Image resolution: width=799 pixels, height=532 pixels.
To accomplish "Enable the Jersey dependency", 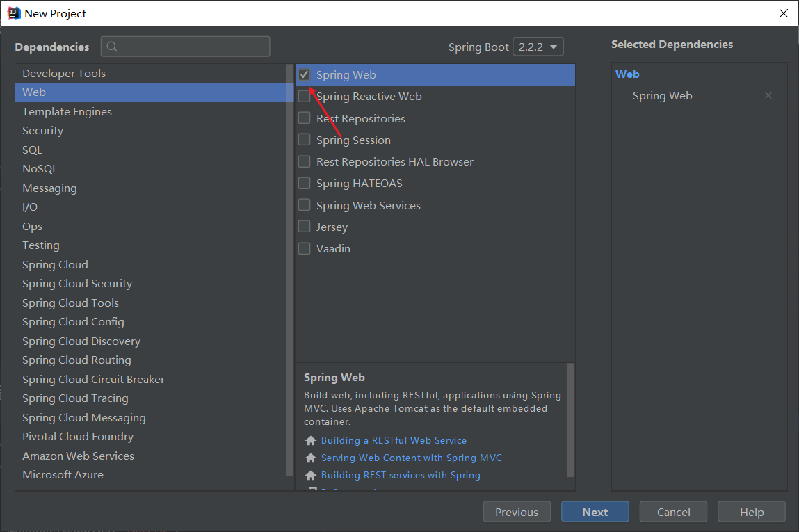I will point(304,226).
